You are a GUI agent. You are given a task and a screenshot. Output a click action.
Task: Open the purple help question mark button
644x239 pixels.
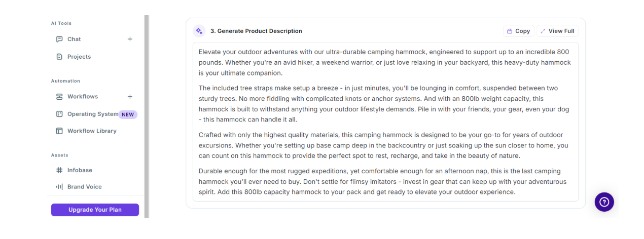(604, 202)
